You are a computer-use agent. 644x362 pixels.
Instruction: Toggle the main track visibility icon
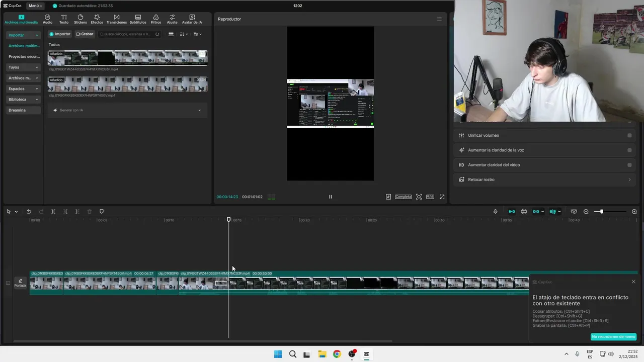[x=8, y=283]
